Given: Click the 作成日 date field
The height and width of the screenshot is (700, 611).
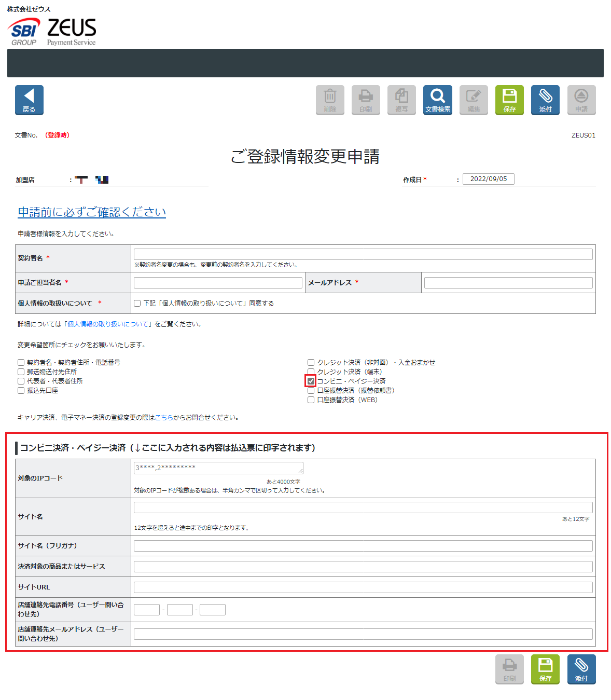Looking at the screenshot, I should [488, 179].
